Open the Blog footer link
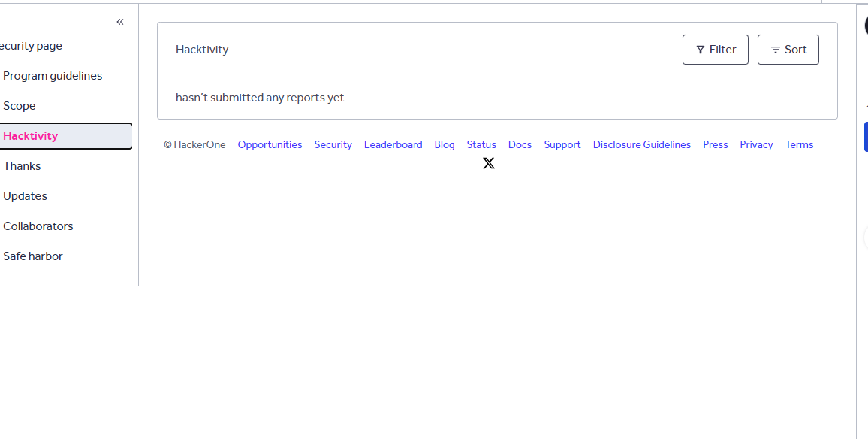 pyautogui.click(x=444, y=144)
